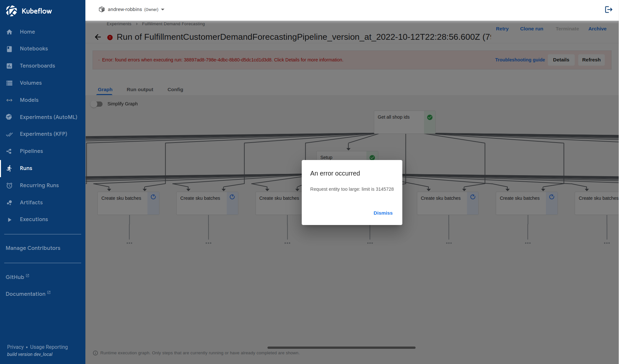
Task: Click the namespace cube icon
Action: [x=102, y=9]
